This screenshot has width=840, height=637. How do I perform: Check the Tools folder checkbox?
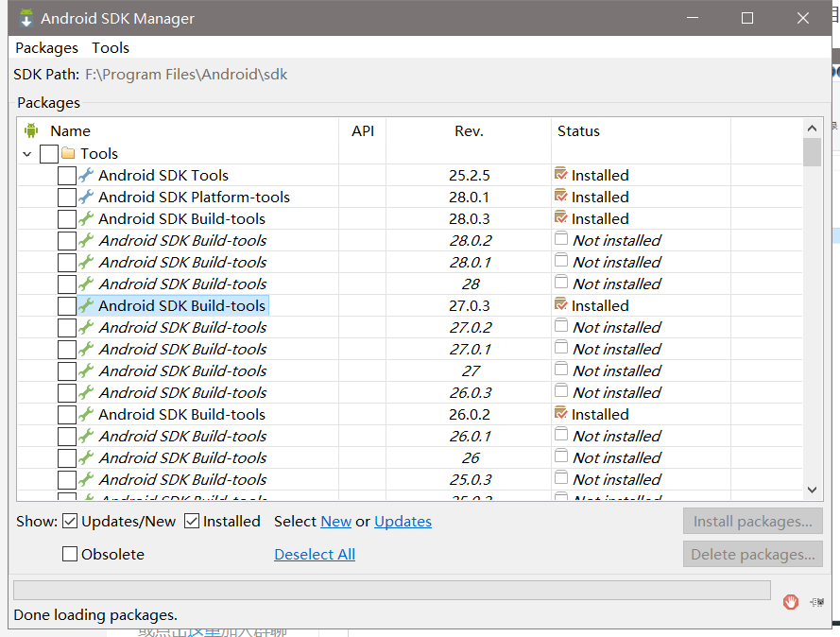[49, 154]
